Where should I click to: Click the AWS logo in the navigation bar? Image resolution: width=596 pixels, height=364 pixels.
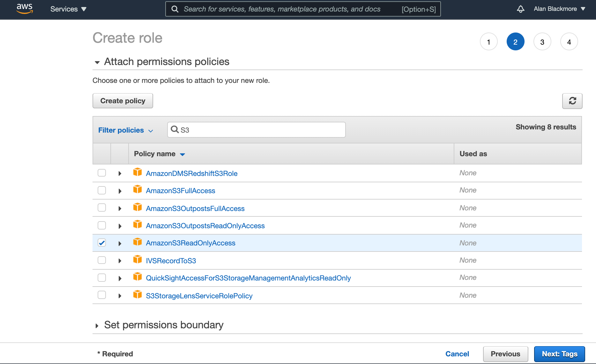[25, 9]
